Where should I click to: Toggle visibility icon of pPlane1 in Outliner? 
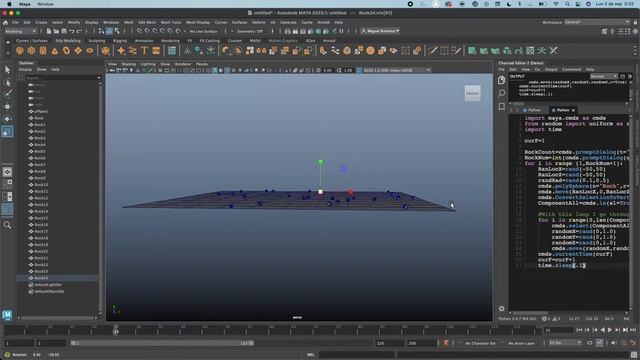[31, 111]
